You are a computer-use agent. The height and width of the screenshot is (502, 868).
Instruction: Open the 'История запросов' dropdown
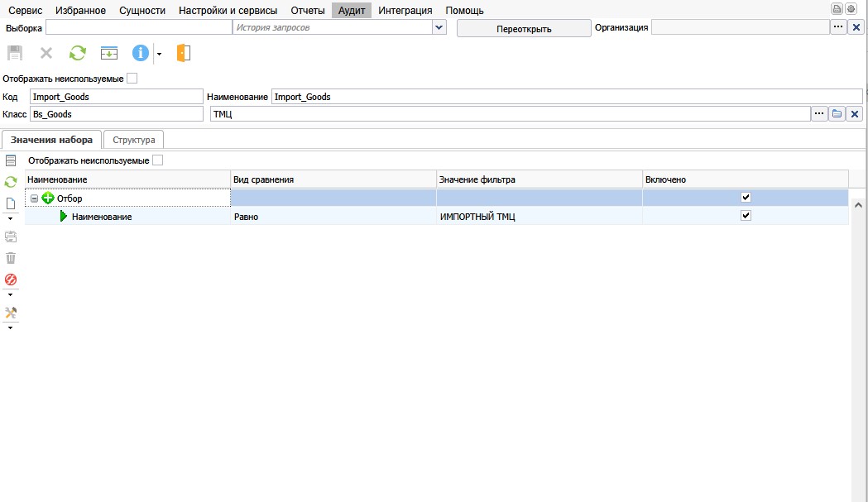coord(439,27)
